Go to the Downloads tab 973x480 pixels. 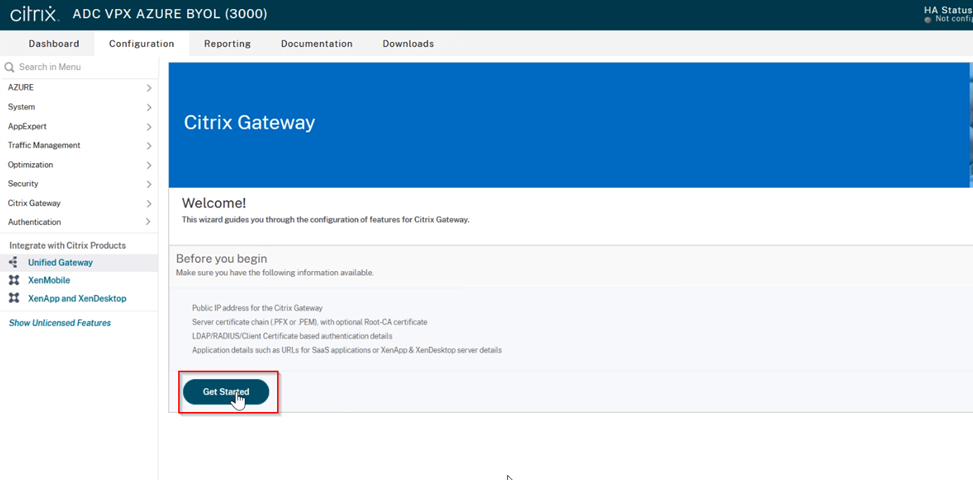(x=408, y=43)
